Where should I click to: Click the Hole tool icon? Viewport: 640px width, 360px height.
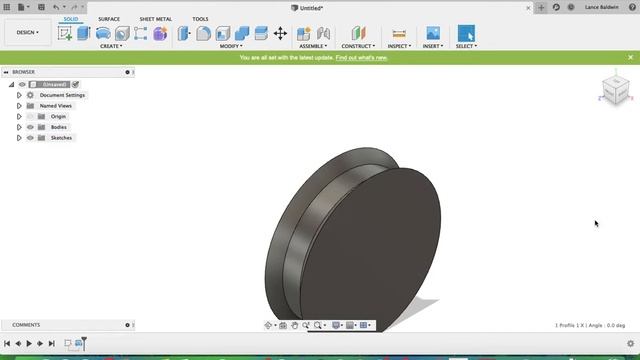coord(122,33)
